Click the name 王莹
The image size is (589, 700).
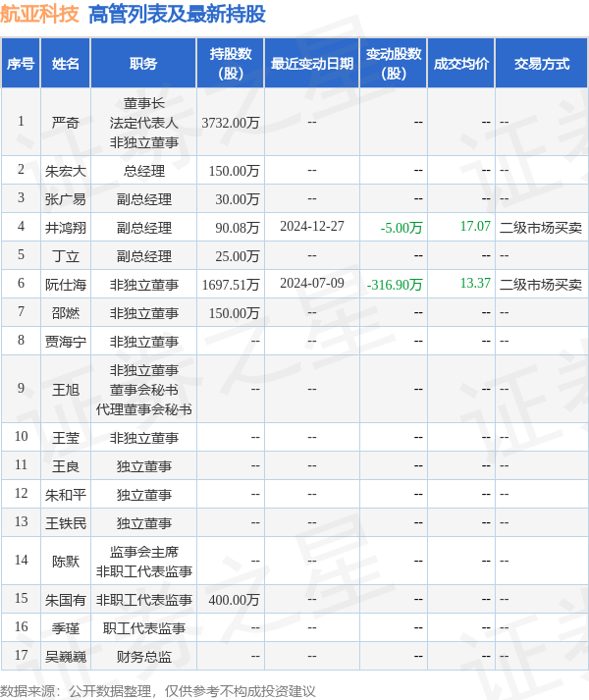(65, 439)
